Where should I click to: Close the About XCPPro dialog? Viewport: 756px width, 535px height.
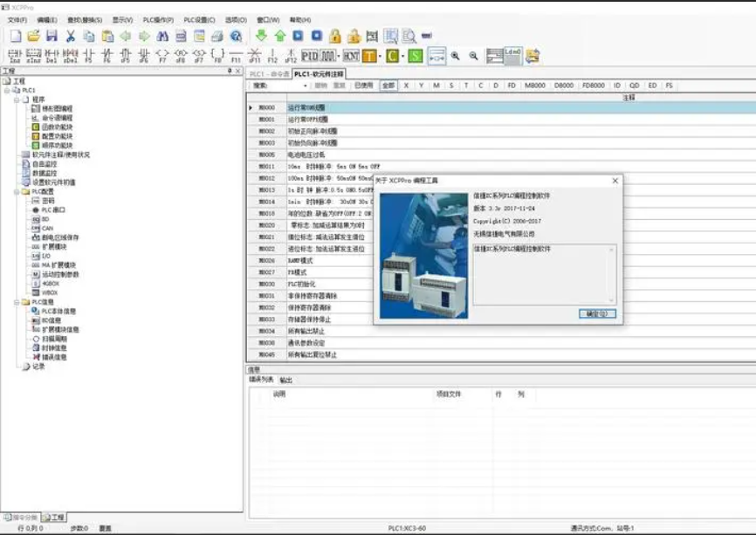(x=615, y=181)
